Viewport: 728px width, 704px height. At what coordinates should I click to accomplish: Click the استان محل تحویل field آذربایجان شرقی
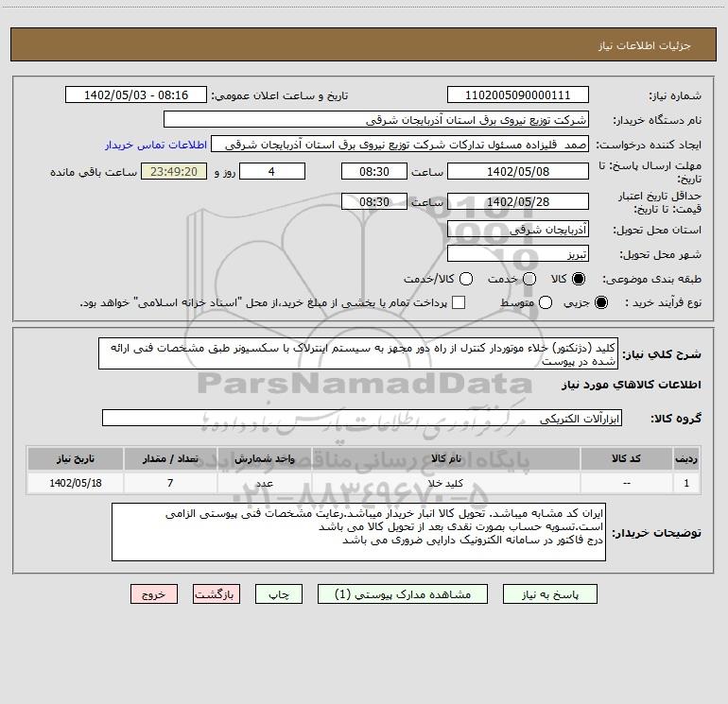coord(518,230)
